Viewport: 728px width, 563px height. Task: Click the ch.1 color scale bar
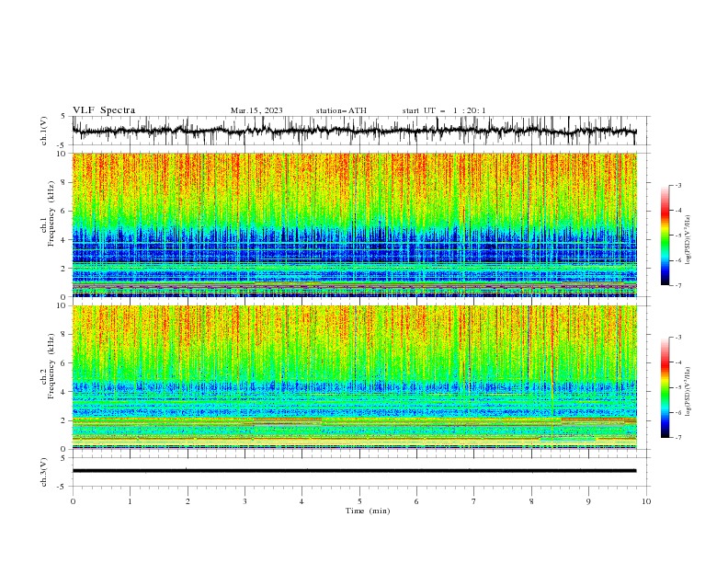(665, 236)
